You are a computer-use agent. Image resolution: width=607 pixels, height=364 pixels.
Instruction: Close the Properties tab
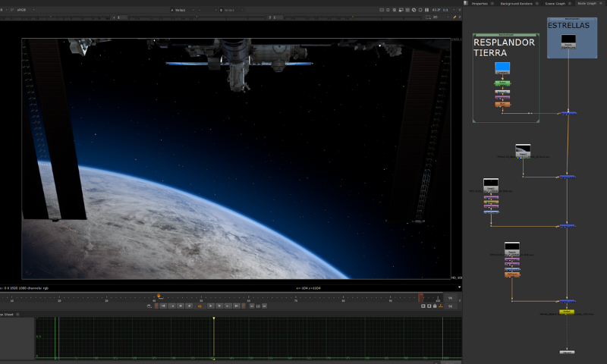[x=492, y=4]
